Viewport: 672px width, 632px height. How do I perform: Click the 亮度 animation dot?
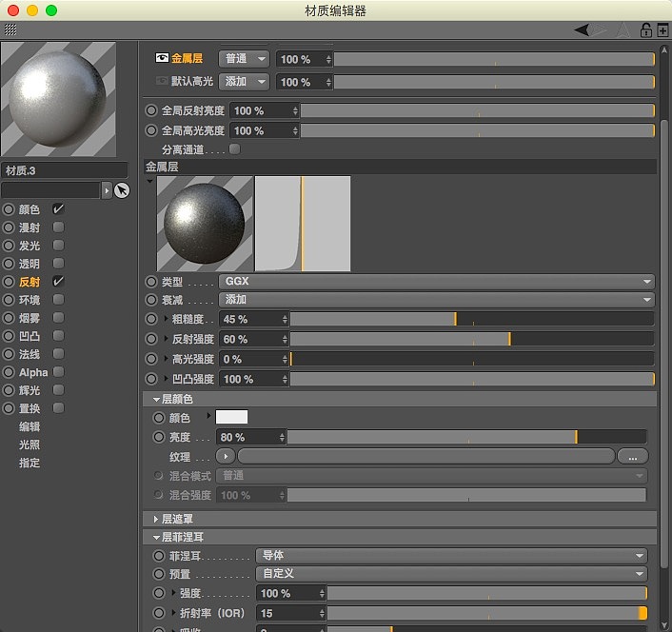pyautogui.click(x=159, y=437)
